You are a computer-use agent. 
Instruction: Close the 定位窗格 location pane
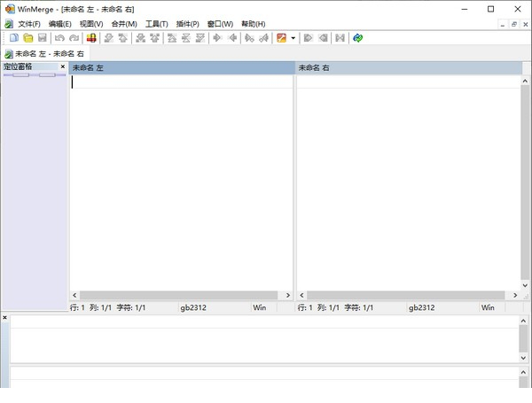click(x=62, y=67)
